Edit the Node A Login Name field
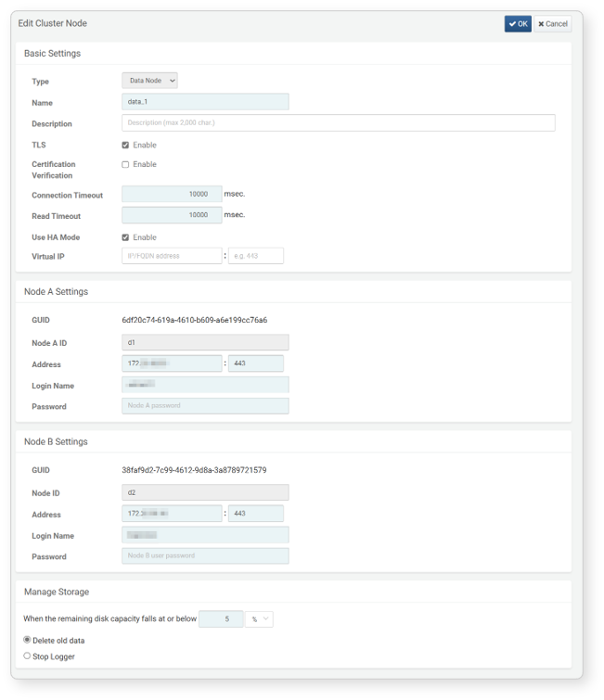The height and width of the screenshot is (700, 604). click(x=205, y=385)
